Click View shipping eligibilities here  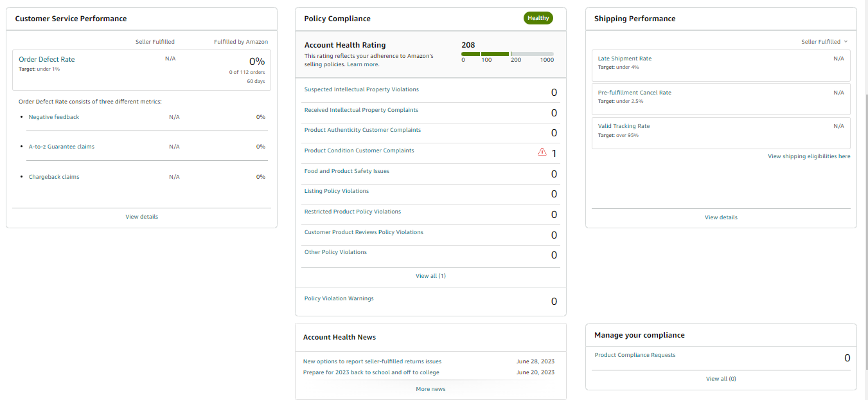click(x=809, y=156)
